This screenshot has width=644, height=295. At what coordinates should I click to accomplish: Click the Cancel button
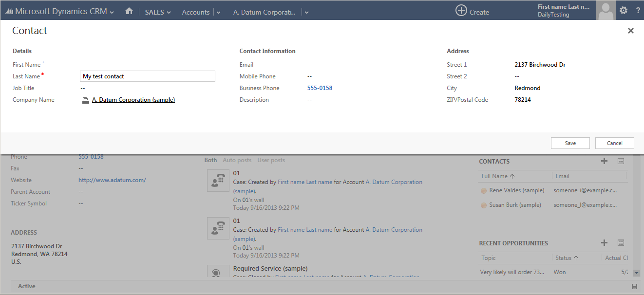pos(614,143)
